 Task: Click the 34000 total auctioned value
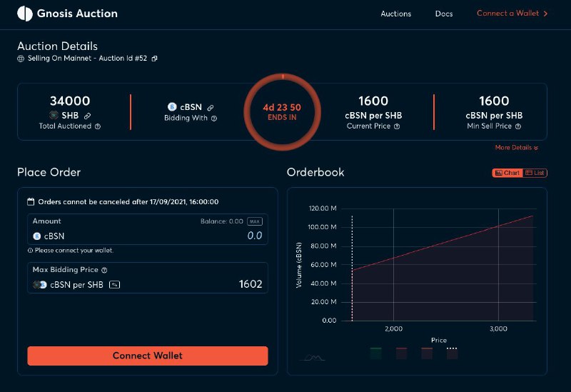point(70,101)
